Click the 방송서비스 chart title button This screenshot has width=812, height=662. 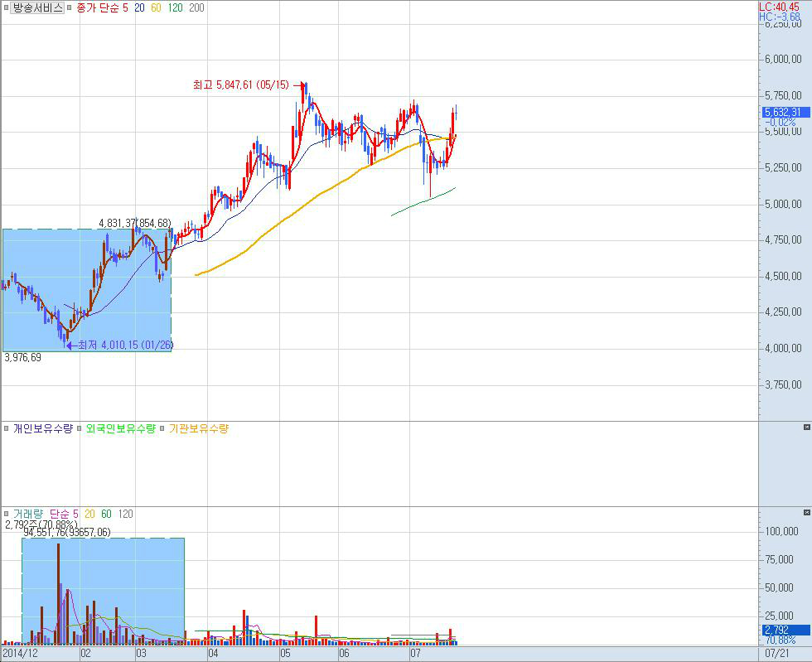click(37, 7)
